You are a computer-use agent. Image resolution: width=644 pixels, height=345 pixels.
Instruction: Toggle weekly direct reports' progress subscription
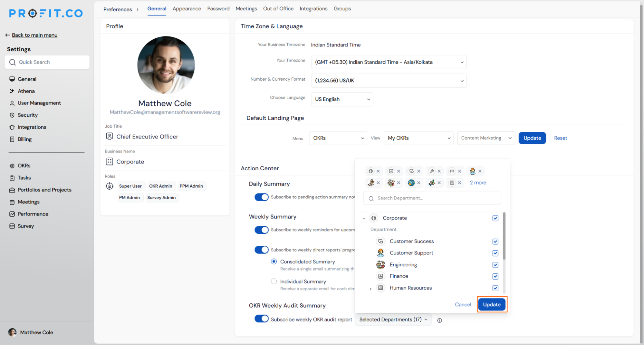(x=261, y=250)
